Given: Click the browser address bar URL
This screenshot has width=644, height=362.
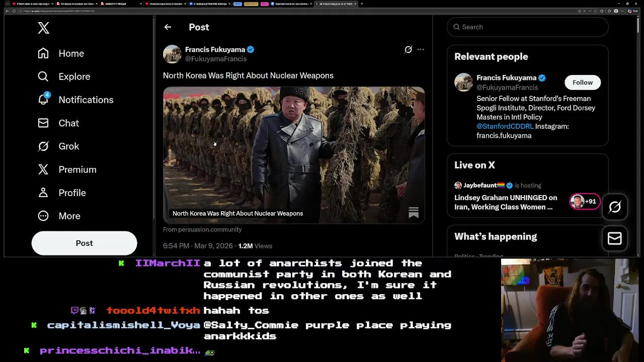Looking at the screenshot, I should pos(59,11).
